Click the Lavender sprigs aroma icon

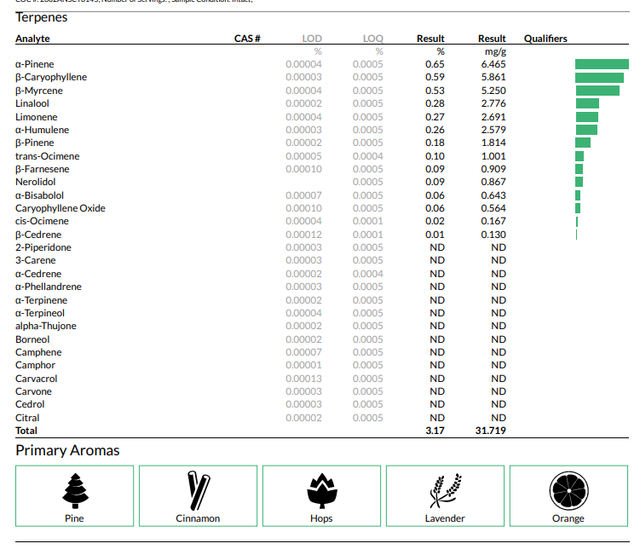pyautogui.click(x=445, y=490)
